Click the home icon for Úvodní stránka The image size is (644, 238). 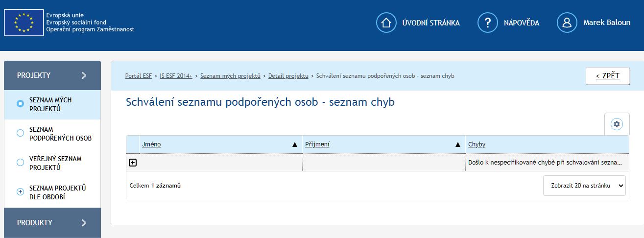tap(386, 23)
